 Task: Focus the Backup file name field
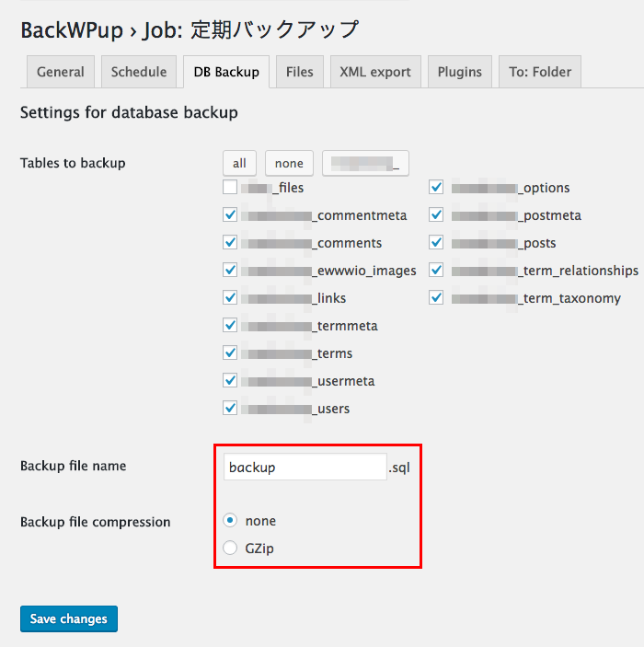[305, 468]
